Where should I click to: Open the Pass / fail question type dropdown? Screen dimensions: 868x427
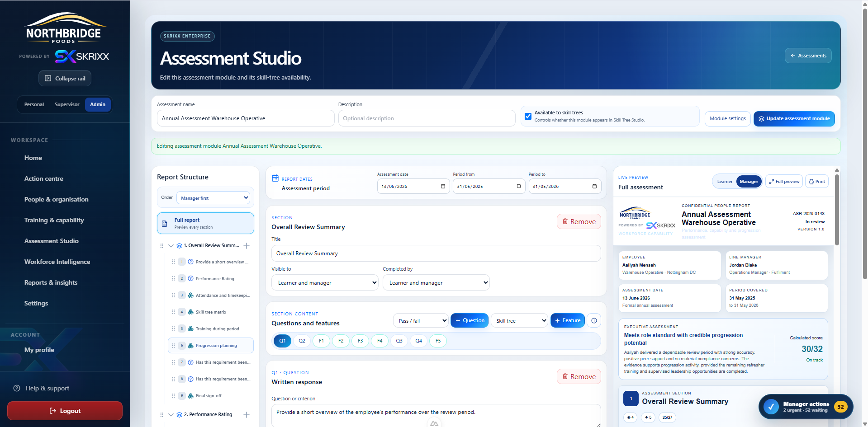[421, 320]
